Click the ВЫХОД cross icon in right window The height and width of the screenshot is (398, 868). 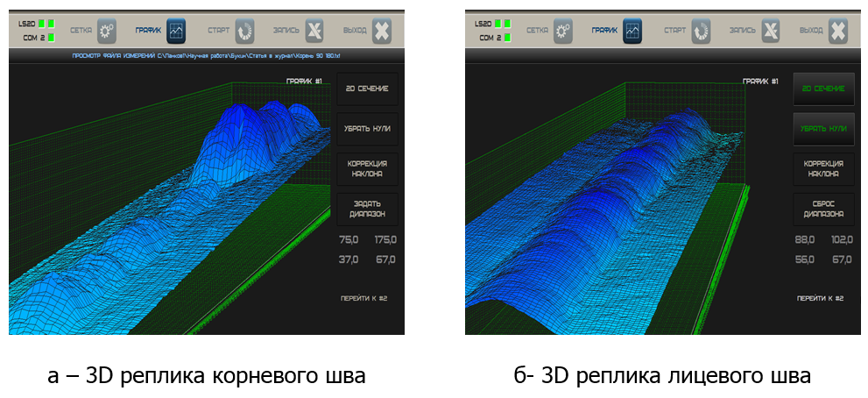coord(838,31)
